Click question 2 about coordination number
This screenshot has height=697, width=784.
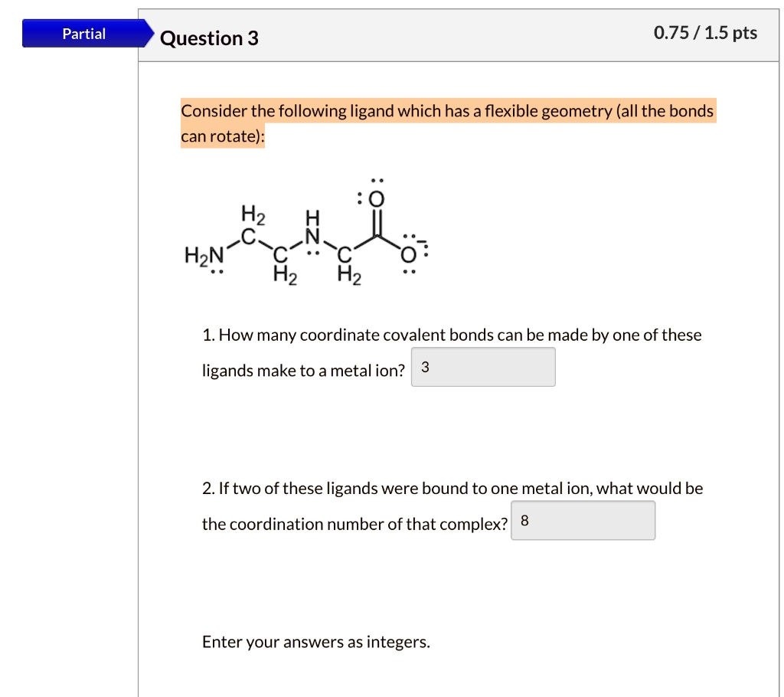[x=452, y=488]
